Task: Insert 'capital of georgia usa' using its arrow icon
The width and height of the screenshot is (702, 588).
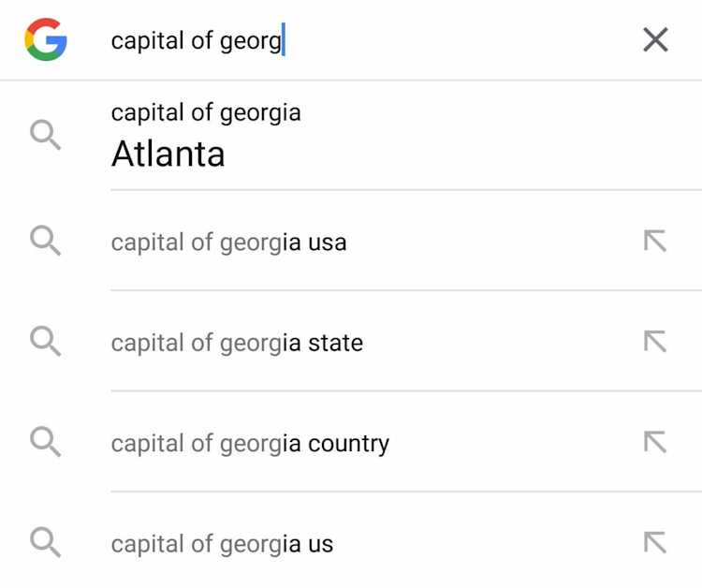Action: coord(655,241)
